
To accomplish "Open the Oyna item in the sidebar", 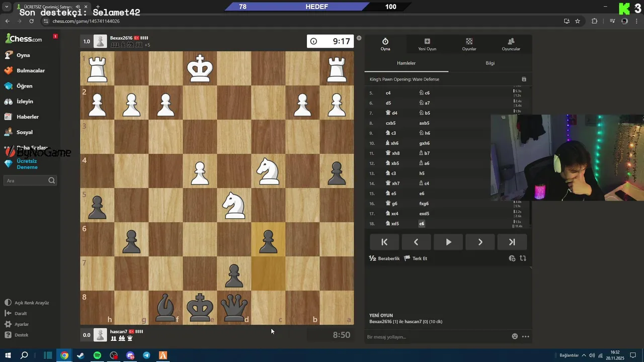I will 18,55.
